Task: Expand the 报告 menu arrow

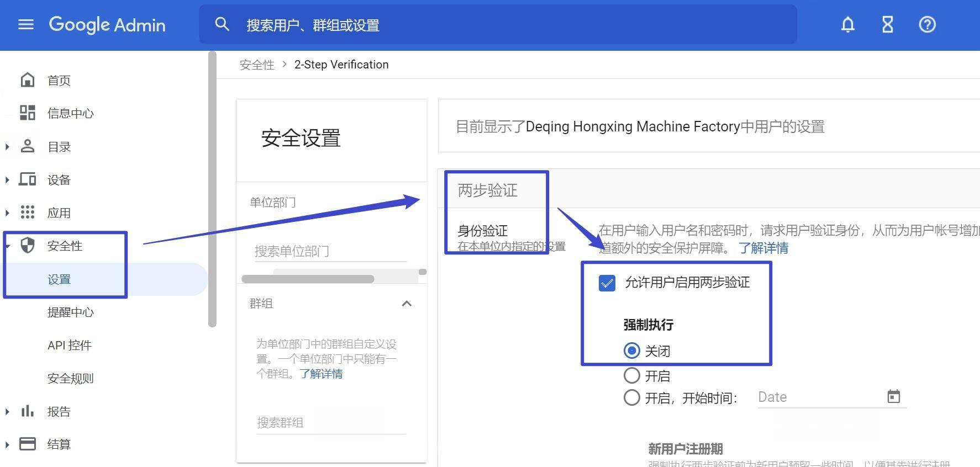Action: tap(7, 412)
